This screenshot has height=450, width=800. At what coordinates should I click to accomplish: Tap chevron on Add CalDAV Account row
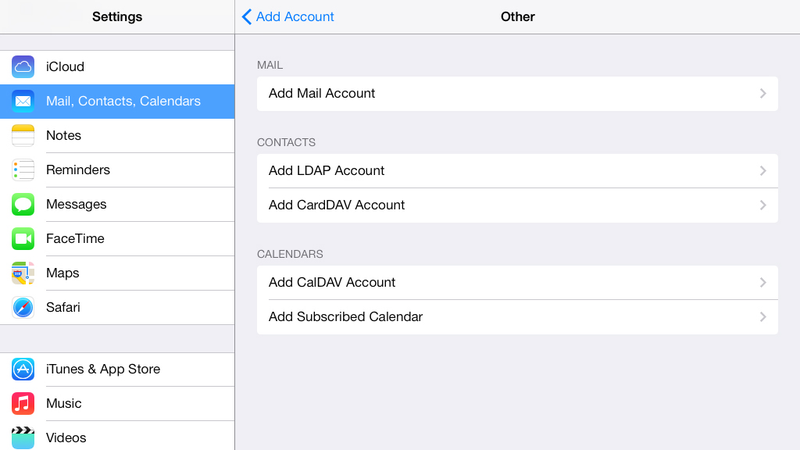point(763,283)
